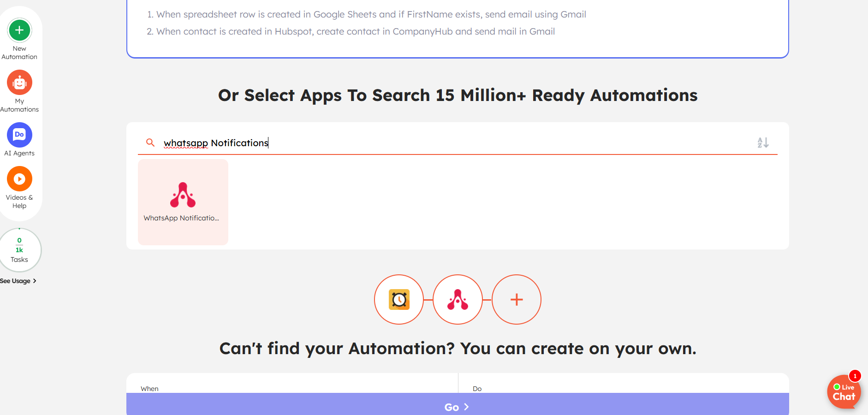Viewport: 868px width, 415px height.
Task: Toggle the A-Z sort order icon
Action: tap(763, 142)
